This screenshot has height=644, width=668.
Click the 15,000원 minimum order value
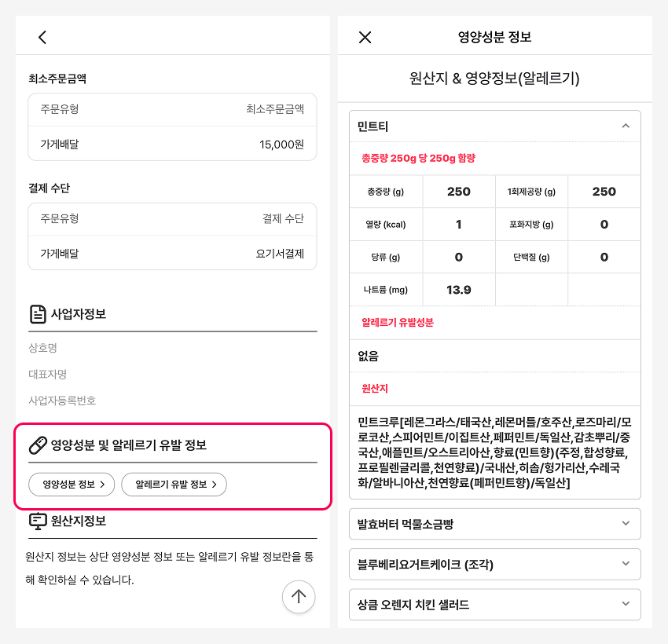tap(281, 145)
